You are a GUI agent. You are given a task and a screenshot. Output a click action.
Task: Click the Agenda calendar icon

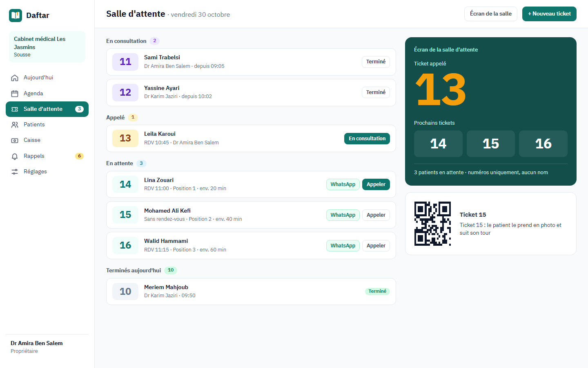15,94
